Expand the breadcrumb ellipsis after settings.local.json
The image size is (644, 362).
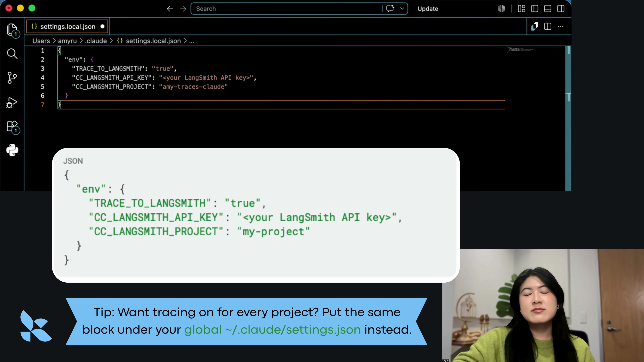pyautogui.click(x=192, y=41)
